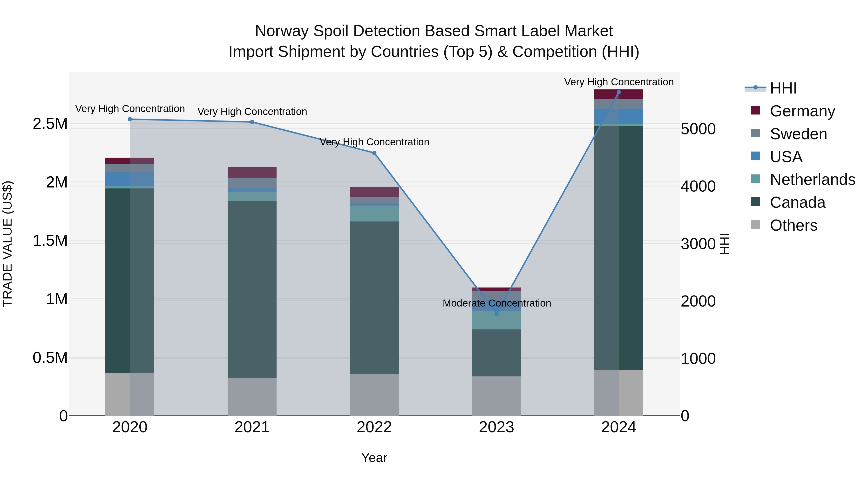Click the rotated HHI right-axis title

tap(725, 244)
